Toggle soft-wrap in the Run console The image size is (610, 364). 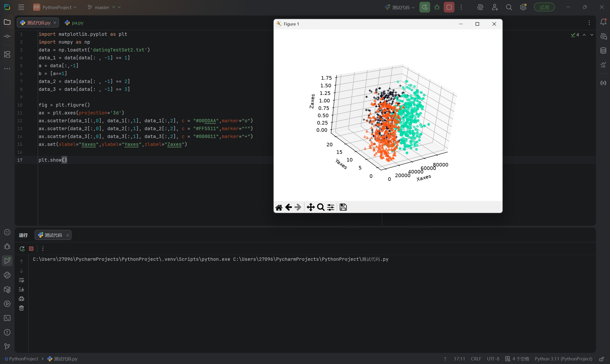[21, 280]
